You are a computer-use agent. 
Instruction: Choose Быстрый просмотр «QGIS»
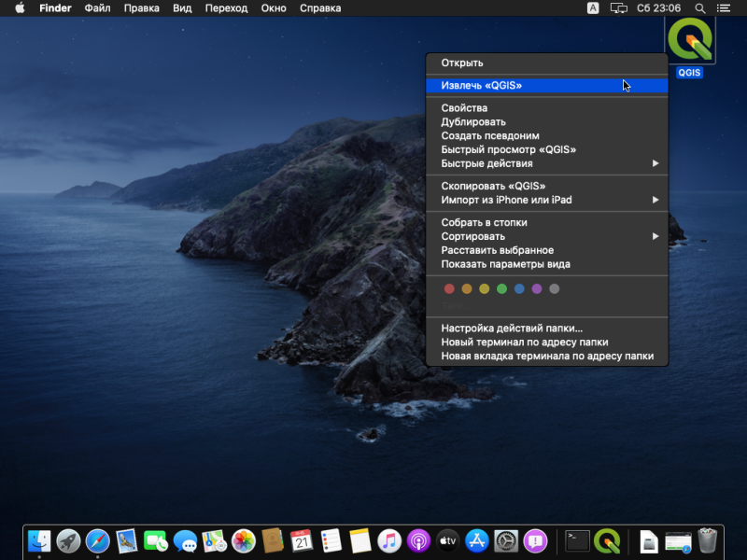(547, 149)
